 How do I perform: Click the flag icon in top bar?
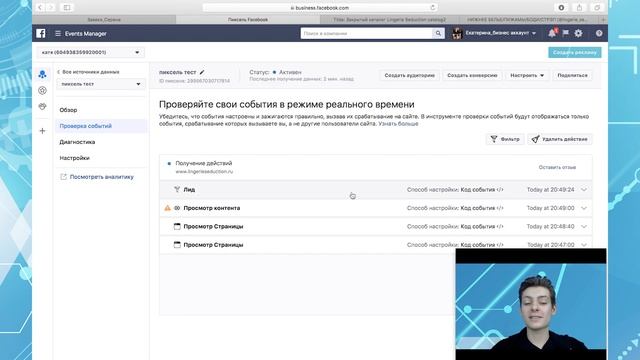tap(565, 33)
